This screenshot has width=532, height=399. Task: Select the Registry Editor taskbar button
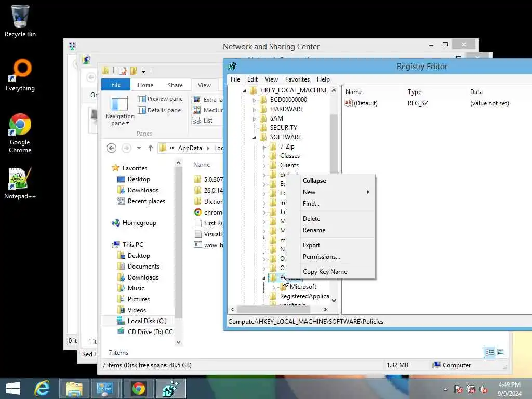click(x=170, y=389)
